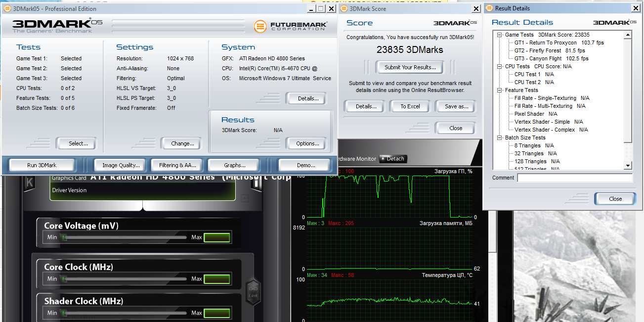The height and width of the screenshot is (322, 644).
Task: Export results To Excel
Action: pos(410,106)
